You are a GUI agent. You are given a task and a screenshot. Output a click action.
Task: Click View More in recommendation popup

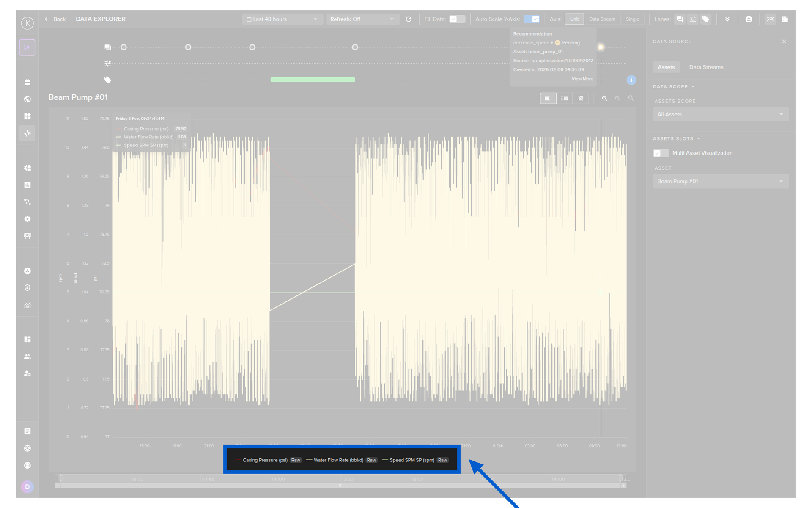[582, 79]
